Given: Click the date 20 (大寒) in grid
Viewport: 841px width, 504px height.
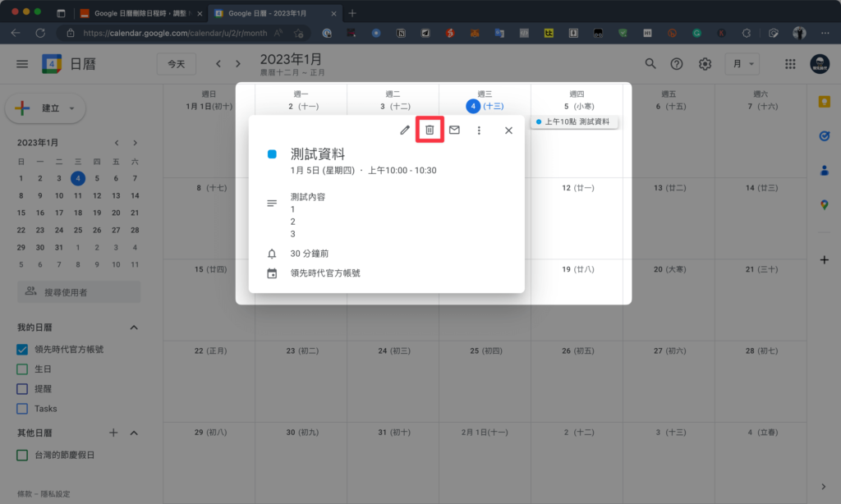Looking at the screenshot, I should 670,269.
